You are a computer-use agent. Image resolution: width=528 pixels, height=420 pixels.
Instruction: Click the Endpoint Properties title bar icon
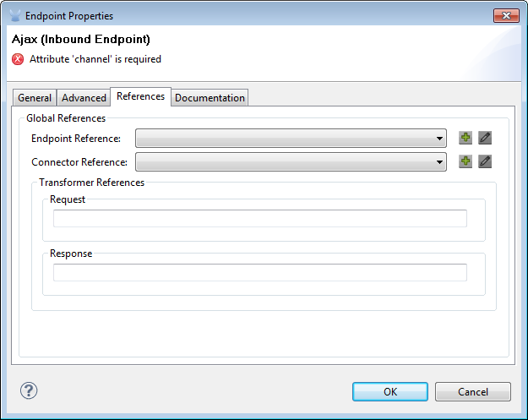click(x=14, y=15)
